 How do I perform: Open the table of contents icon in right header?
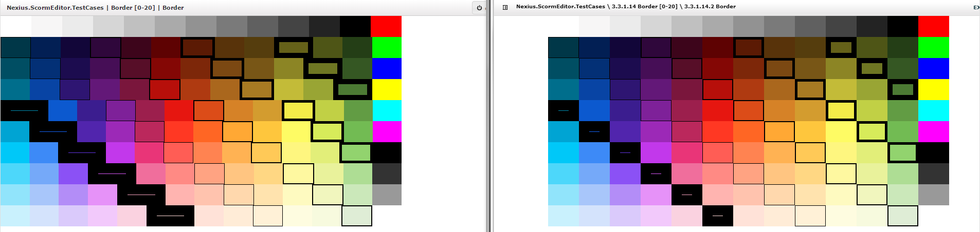tap(505, 7)
